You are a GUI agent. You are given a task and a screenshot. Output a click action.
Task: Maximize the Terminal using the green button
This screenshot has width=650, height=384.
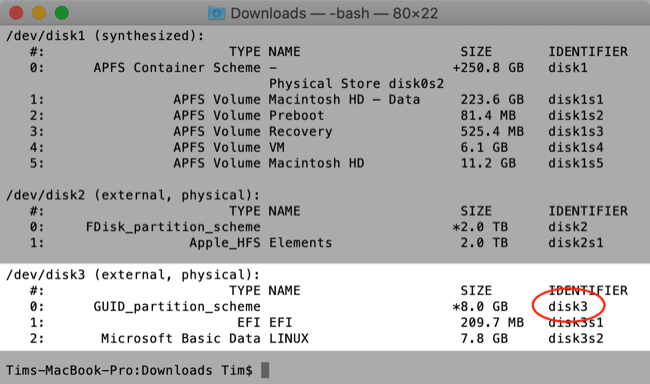pos(62,13)
